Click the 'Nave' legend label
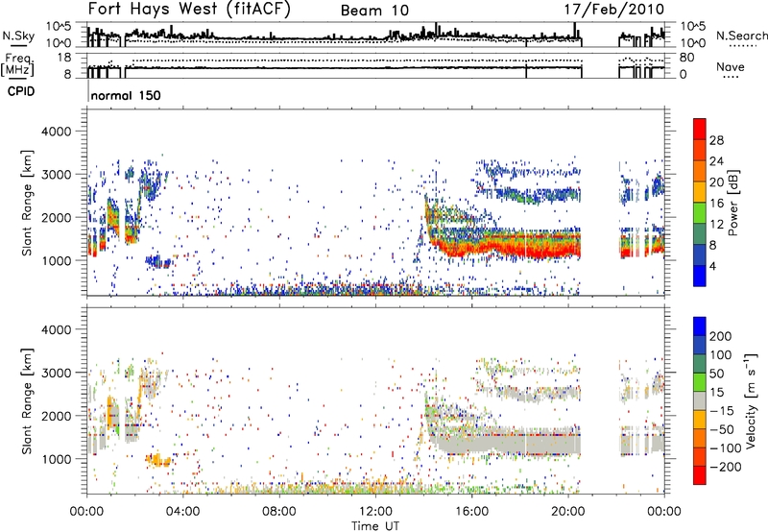The width and height of the screenshot is (768, 532). tap(730, 67)
